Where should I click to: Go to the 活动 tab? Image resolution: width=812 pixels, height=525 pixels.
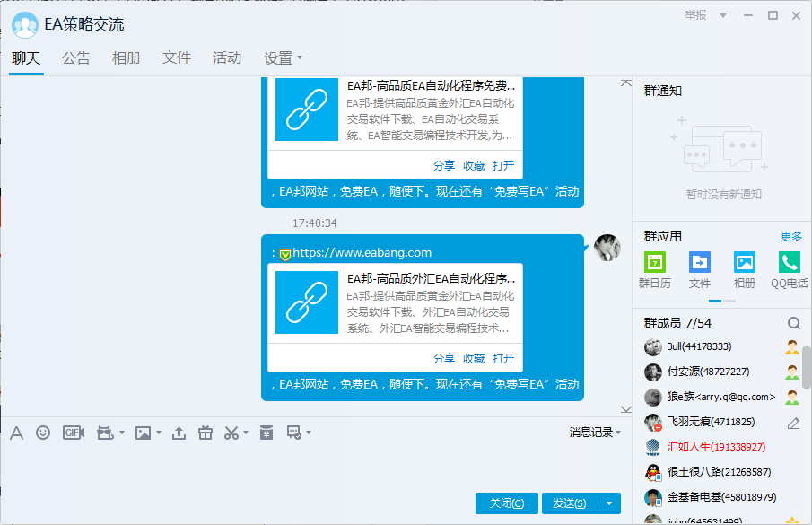[227, 58]
